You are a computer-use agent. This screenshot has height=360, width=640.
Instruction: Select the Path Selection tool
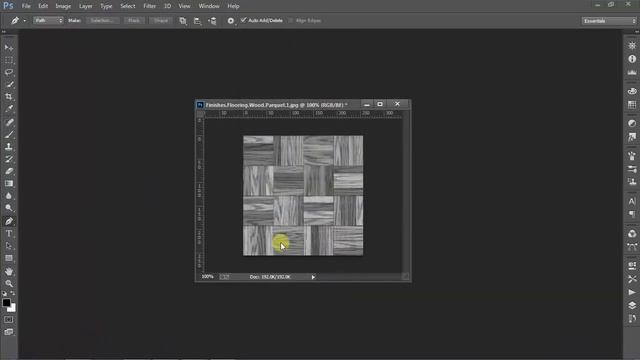tap(9, 246)
